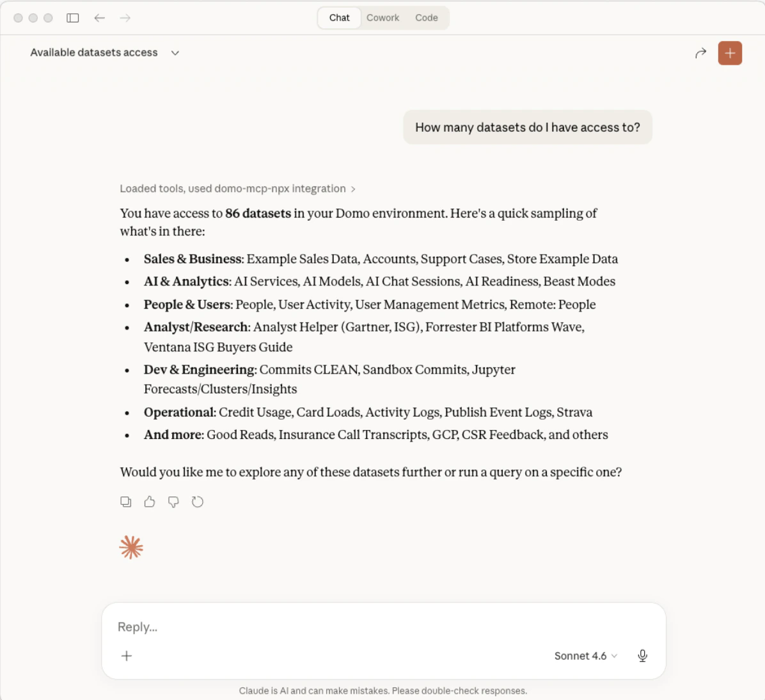Switch to the Code tab
This screenshot has height=700, width=765.
pyautogui.click(x=427, y=18)
